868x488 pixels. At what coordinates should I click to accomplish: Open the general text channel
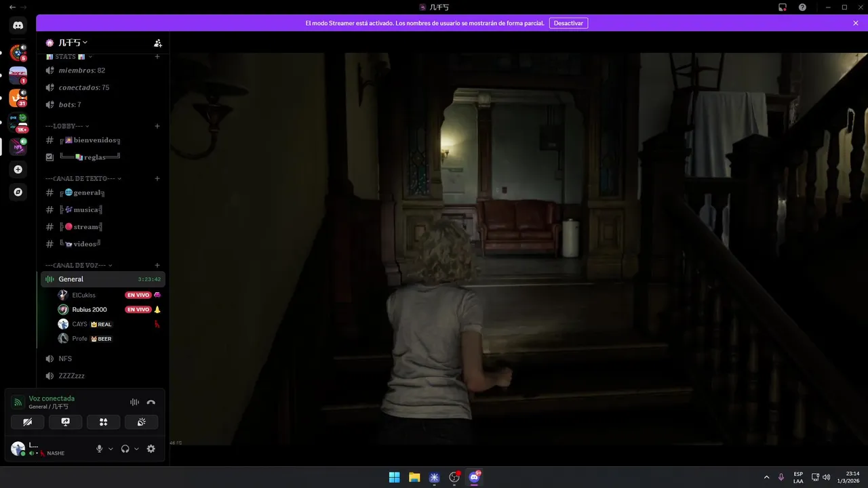(x=103, y=192)
